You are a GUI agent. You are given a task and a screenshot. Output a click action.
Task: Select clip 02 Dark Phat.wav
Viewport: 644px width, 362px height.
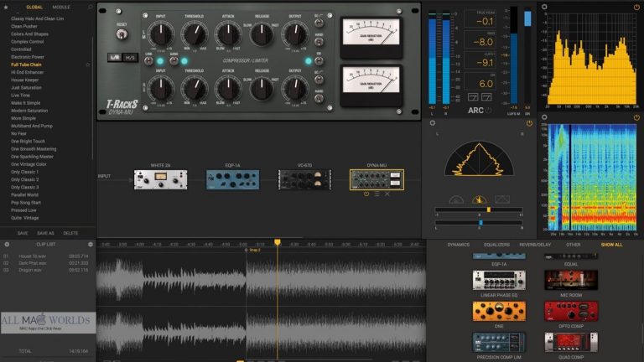coord(46,263)
